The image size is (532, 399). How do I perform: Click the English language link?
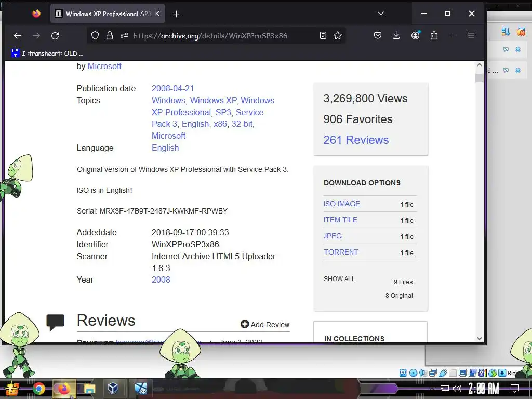point(165,148)
